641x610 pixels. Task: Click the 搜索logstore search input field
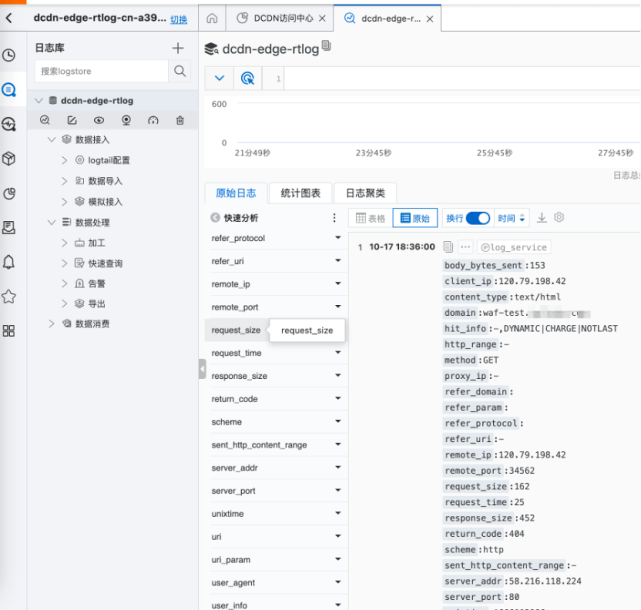(100, 71)
